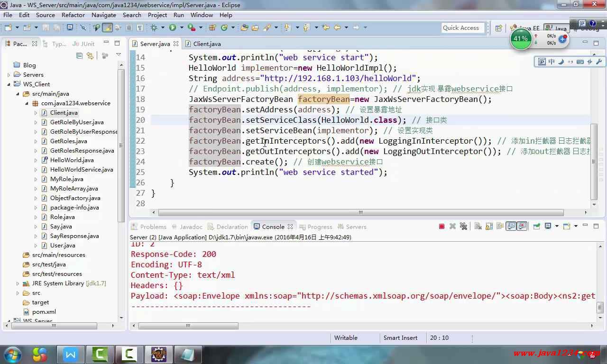
Task: Expand the Servers project node
Action: click(9, 74)
